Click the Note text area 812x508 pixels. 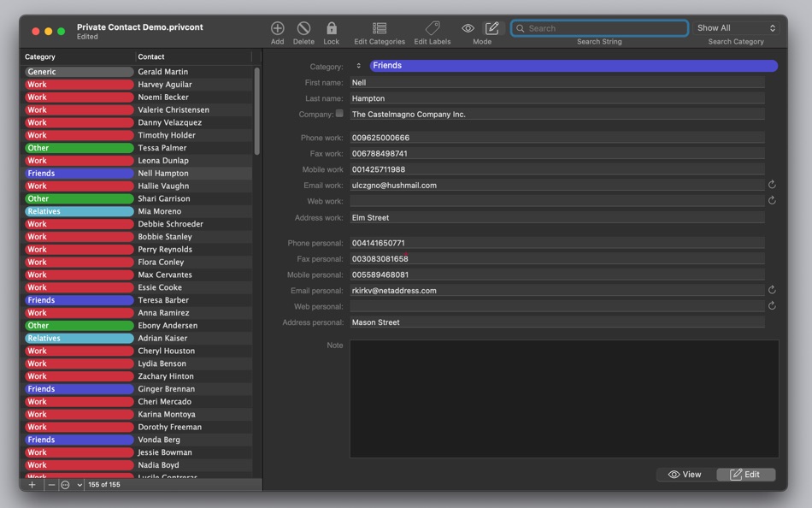coord(564,399)
